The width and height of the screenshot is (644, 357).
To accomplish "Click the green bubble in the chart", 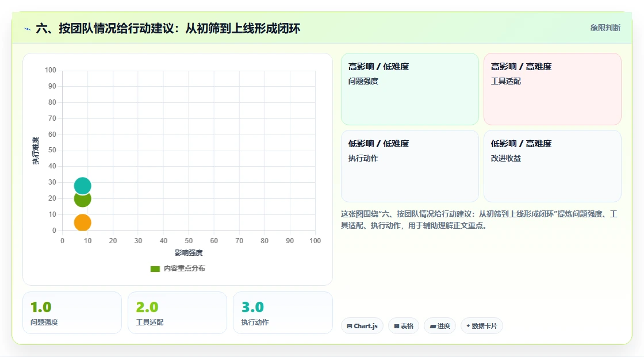I will [x=83, y=200].
